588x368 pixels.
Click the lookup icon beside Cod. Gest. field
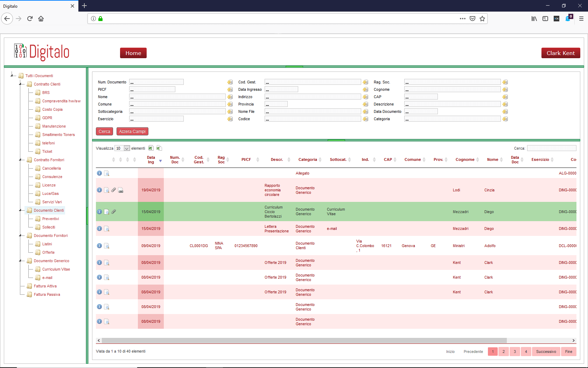point(365,82)
